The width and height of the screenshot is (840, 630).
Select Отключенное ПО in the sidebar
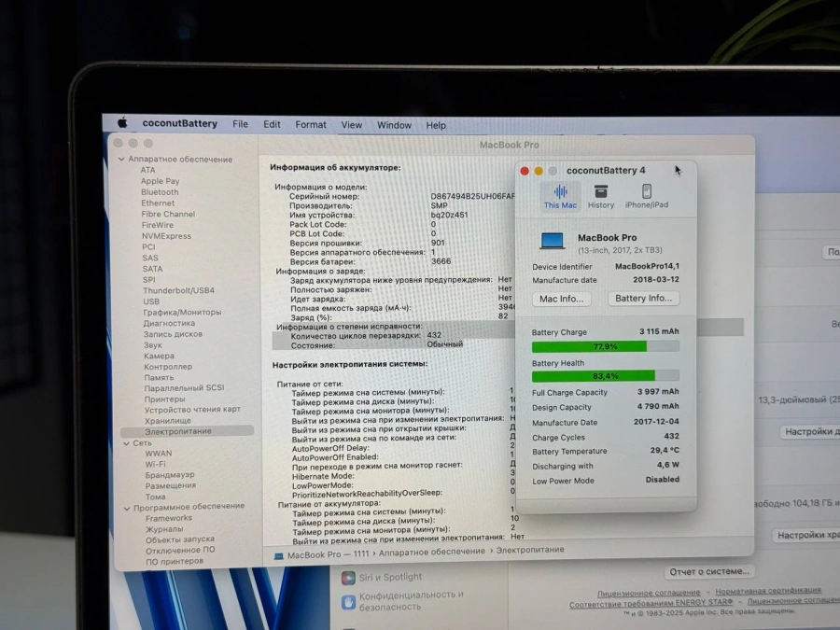point(180,550)
